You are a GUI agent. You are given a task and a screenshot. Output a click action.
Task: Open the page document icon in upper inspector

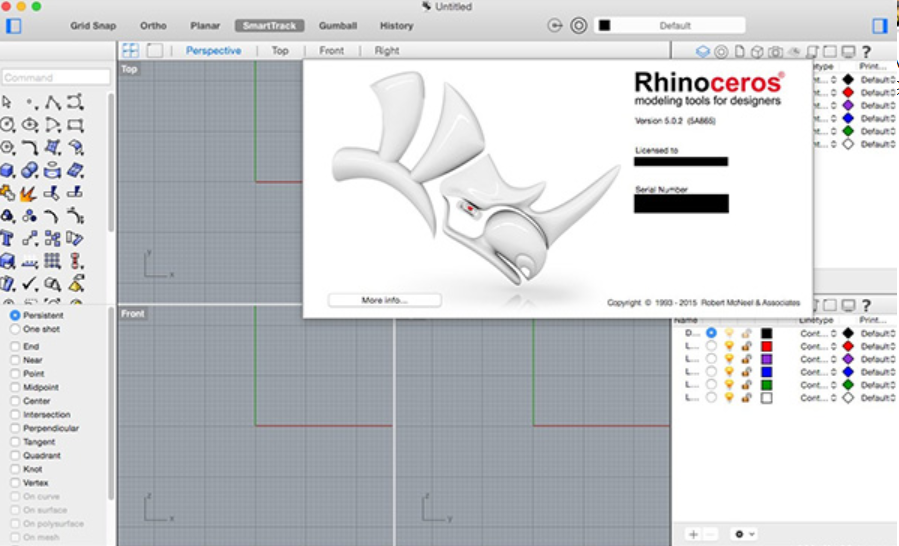pos(740,52)
